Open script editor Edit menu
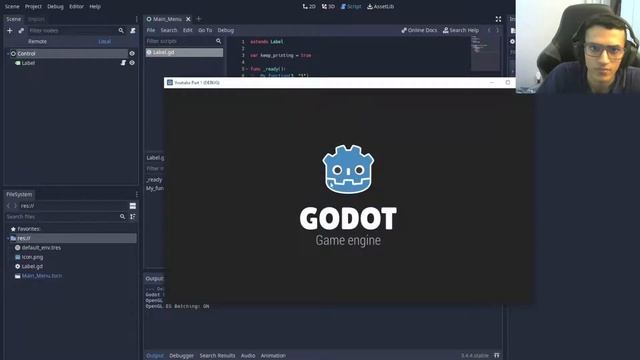This screenshot has width=640, height=360. click(187, 30)
